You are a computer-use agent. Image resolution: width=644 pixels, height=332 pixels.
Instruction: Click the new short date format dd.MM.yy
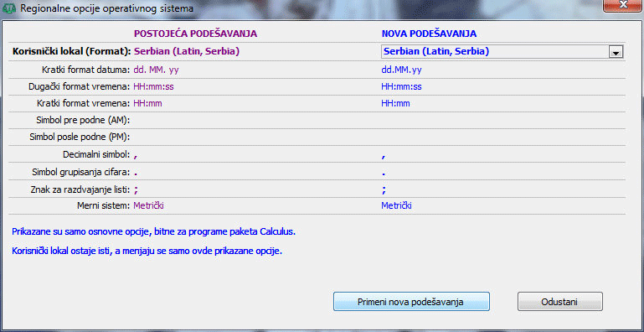coord(401,70)
